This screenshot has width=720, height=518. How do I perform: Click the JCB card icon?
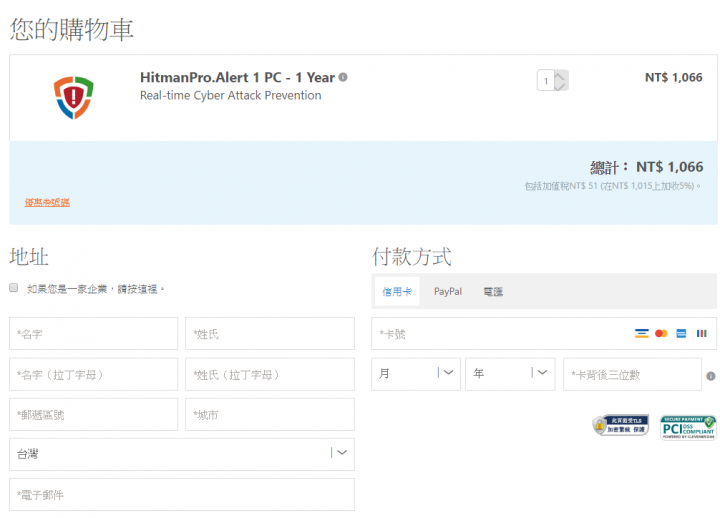(x=702, y=333)
